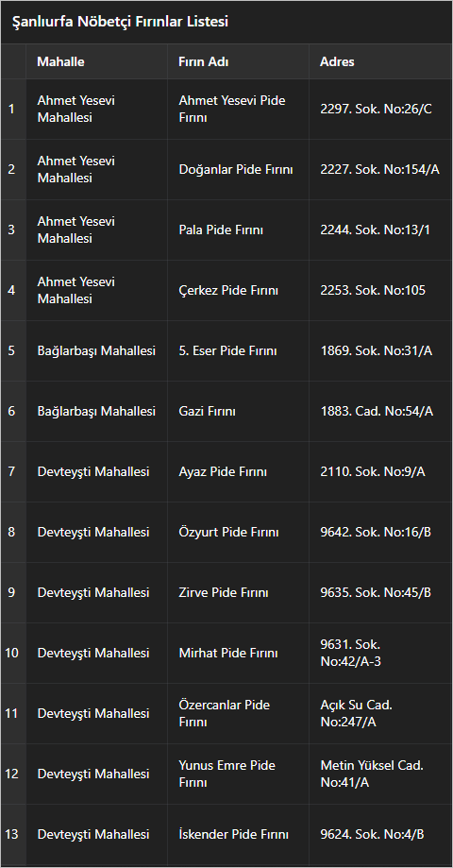Click the Gazi Fırını bakery name
Viewport: 453px width, 868px height.
pos(207,411)
